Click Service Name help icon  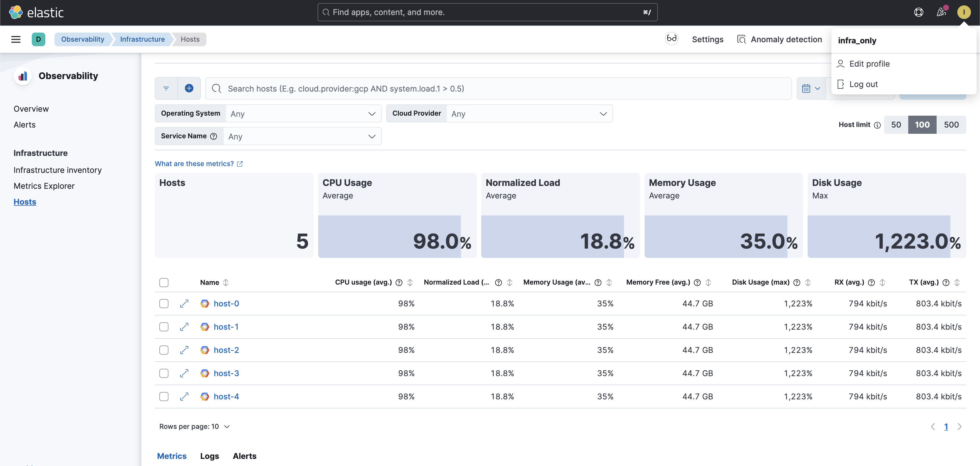click(x=214, y=136)
